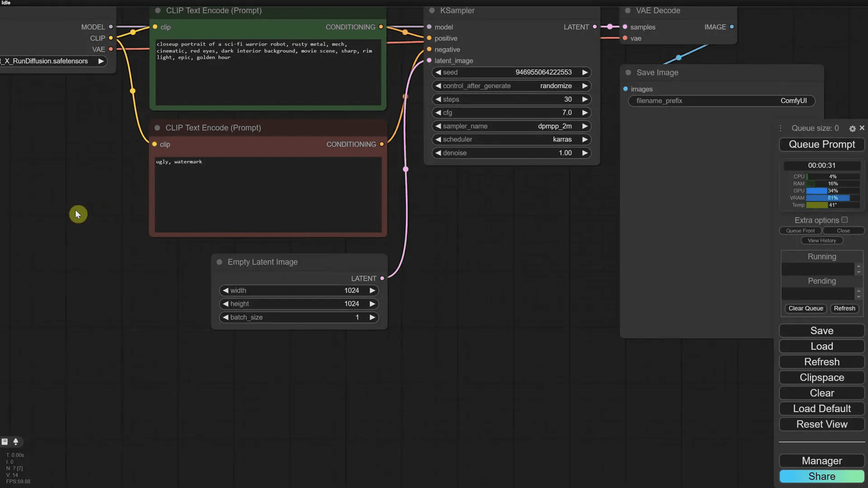Open the queue panel settings gear
Image resolution: width=868 pixels, height=488 pixels.
852,129
